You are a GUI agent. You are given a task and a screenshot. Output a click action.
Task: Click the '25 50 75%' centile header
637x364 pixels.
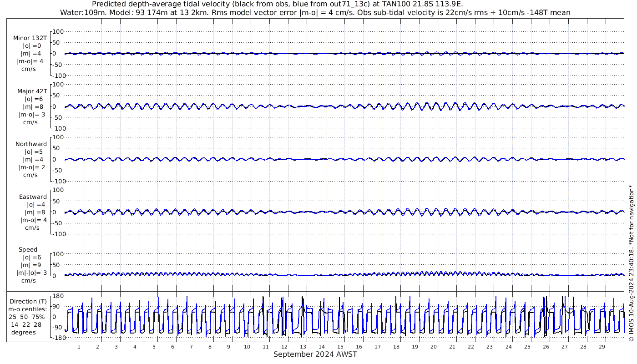coord(26,317)
